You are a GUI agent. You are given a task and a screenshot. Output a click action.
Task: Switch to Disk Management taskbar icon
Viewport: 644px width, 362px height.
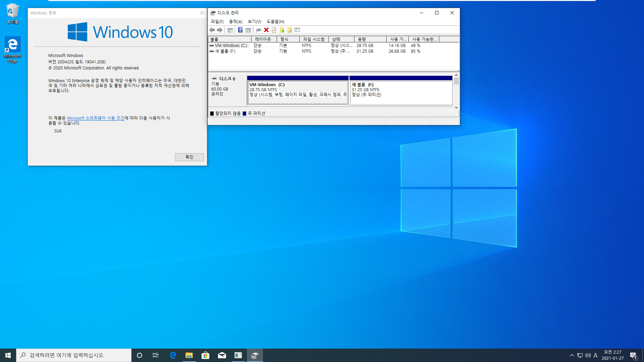[x=255, y=355]
